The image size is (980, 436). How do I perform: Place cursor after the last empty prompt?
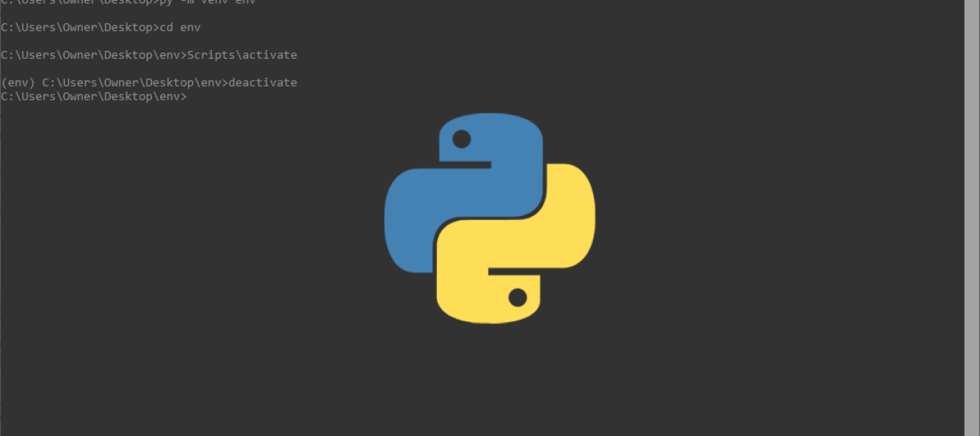pos(190,97)
